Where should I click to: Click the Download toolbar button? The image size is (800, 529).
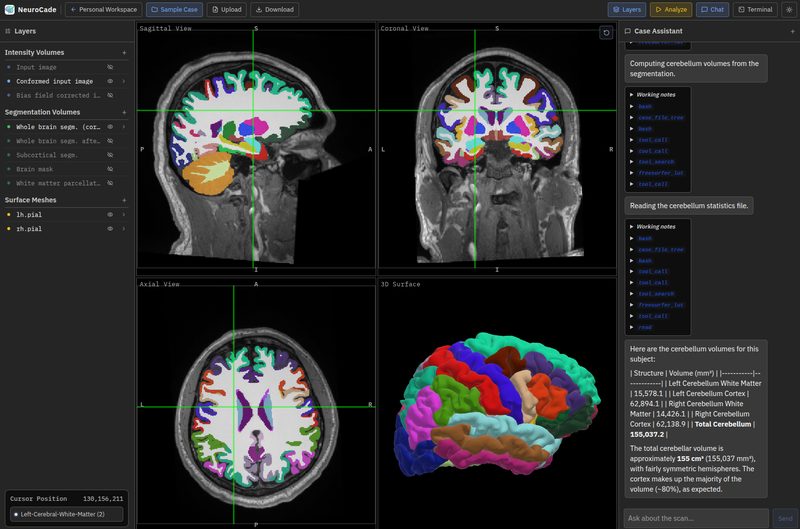(x=275, y=9)
